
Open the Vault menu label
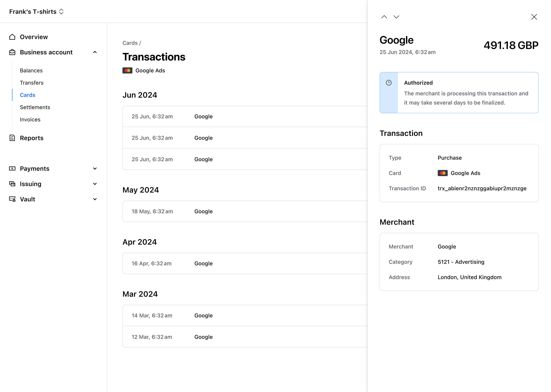tap(28, 199)
